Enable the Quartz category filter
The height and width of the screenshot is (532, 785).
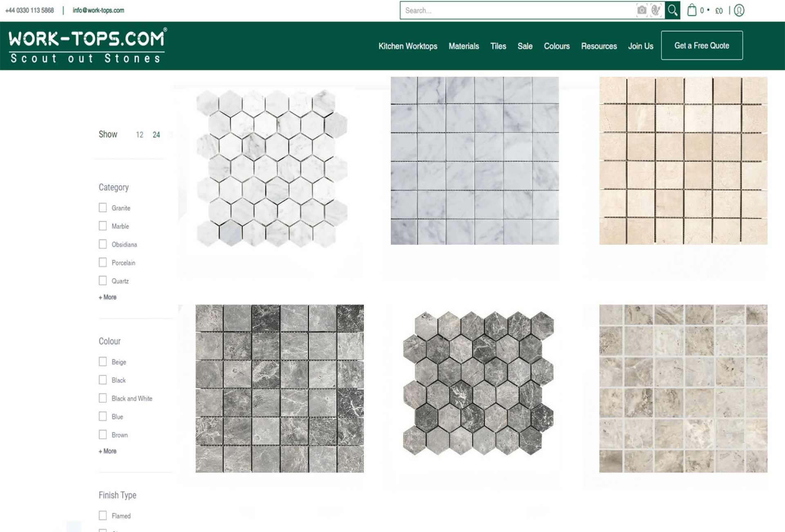click(x=102, y=280)
